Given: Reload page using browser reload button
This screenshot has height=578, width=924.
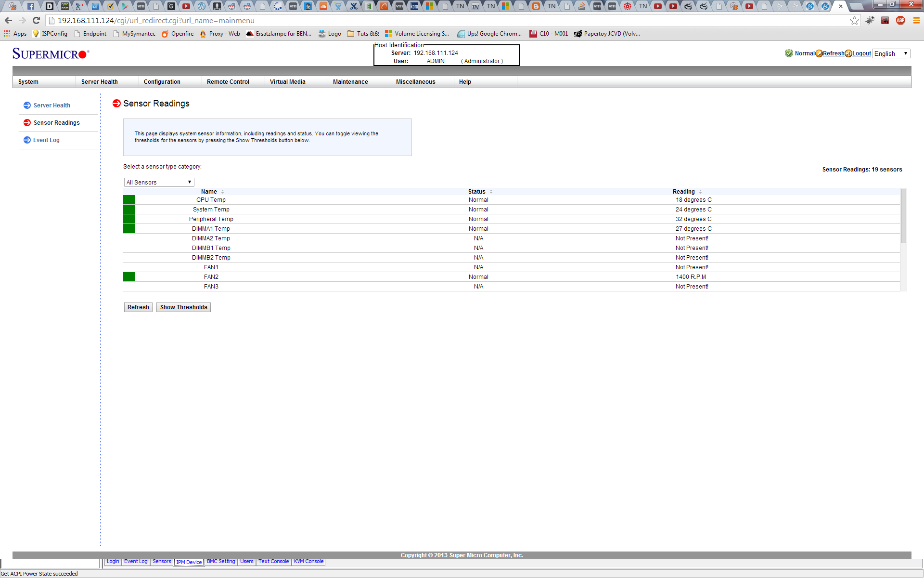Looking at the screenshot, I should 36,21.
